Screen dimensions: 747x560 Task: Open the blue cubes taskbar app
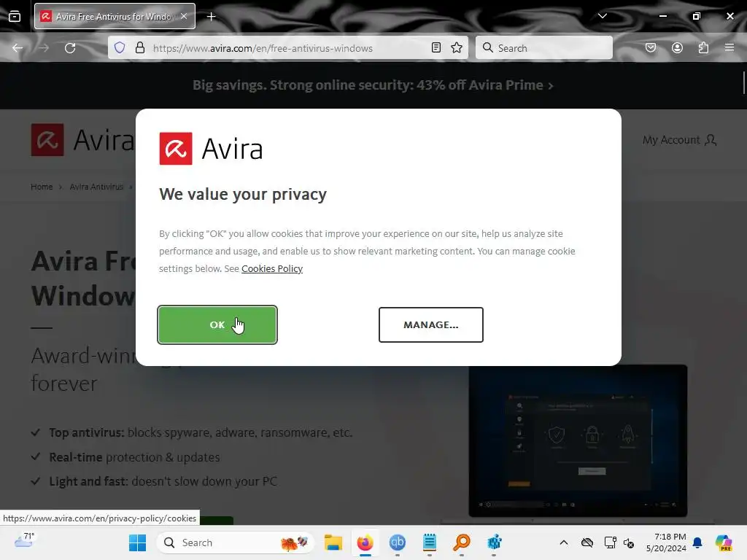click(494, 542)
